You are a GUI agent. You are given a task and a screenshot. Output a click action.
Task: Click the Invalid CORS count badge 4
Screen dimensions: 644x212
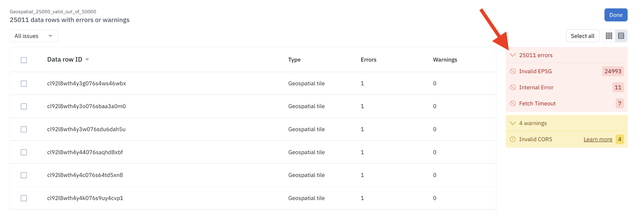click(620, 139)
